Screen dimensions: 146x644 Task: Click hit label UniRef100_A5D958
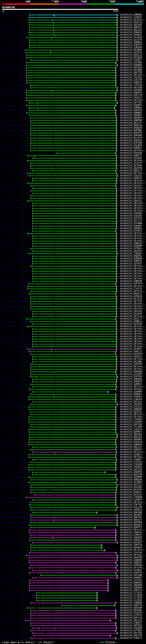[x=131, y=472]
